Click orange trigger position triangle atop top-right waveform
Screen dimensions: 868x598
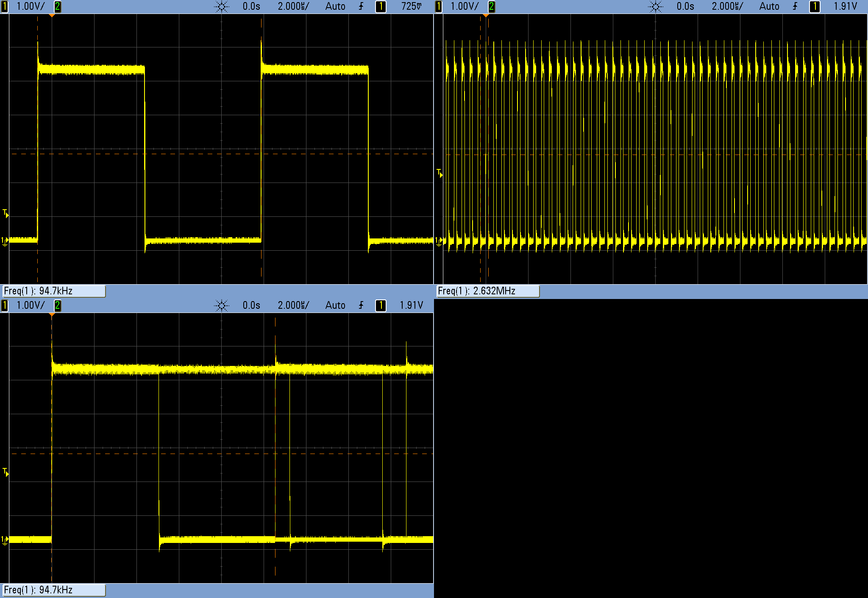[x=486, y=16]
